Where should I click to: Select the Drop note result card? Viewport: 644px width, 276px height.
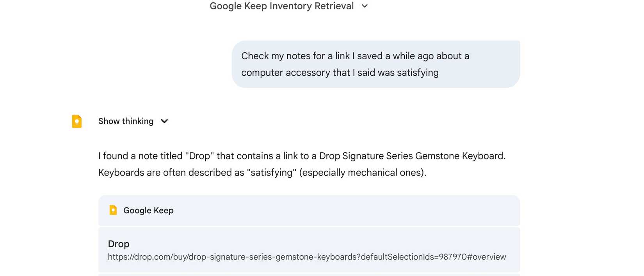[x=309, y=249]
